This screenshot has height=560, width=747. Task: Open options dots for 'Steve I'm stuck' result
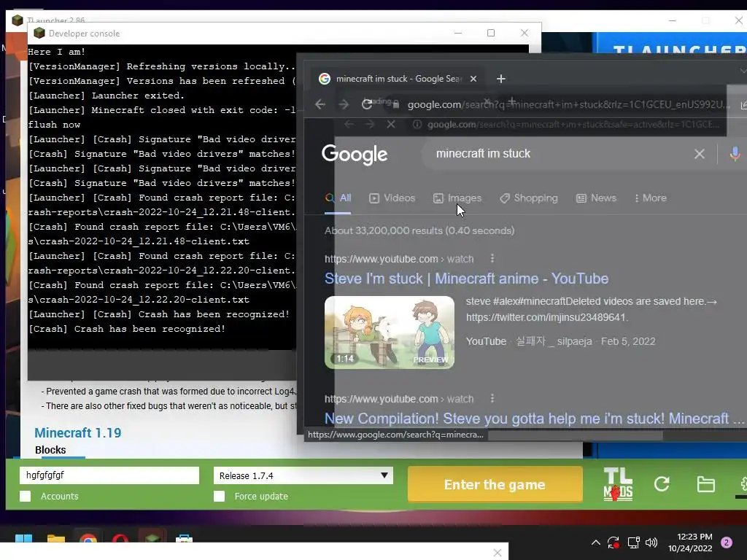(492, 259)
